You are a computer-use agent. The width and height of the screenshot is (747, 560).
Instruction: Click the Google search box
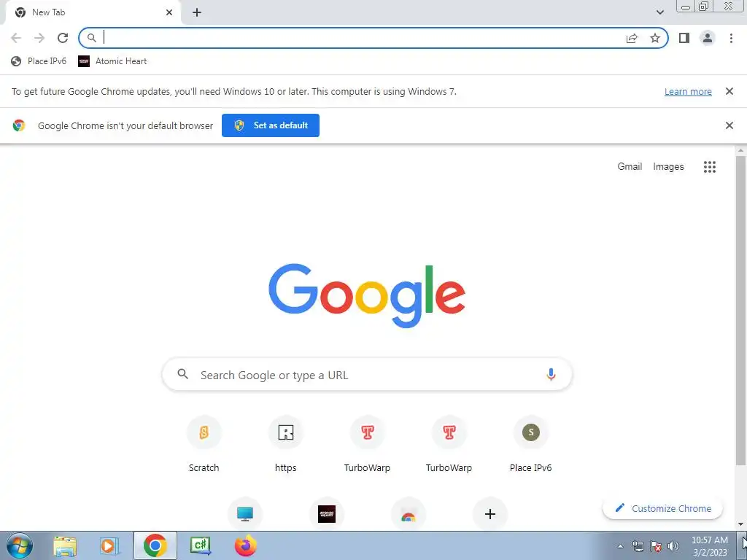[x=367, y=375]
